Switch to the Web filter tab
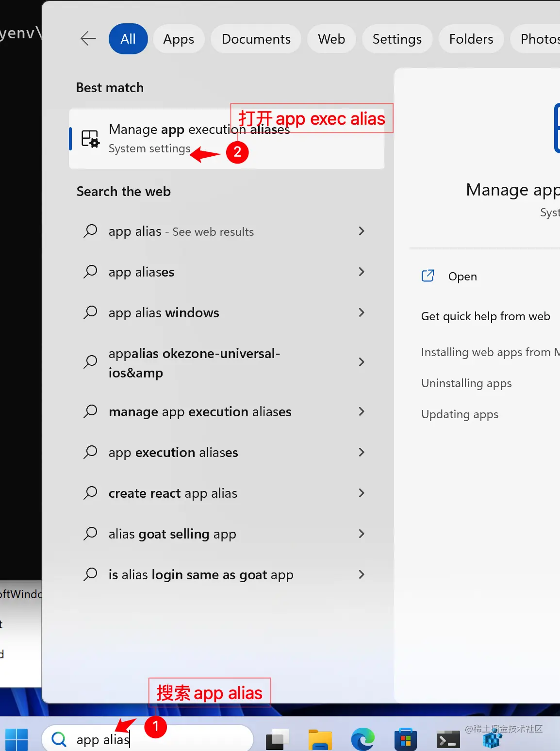This screenshot has width=560, height=751. click(331, 39)
